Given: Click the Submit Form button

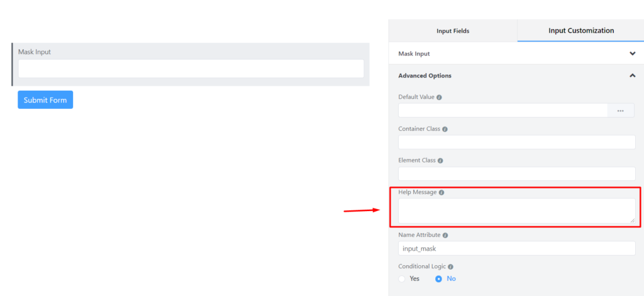Looking at the screenshot, I should [x=45, y=100].
